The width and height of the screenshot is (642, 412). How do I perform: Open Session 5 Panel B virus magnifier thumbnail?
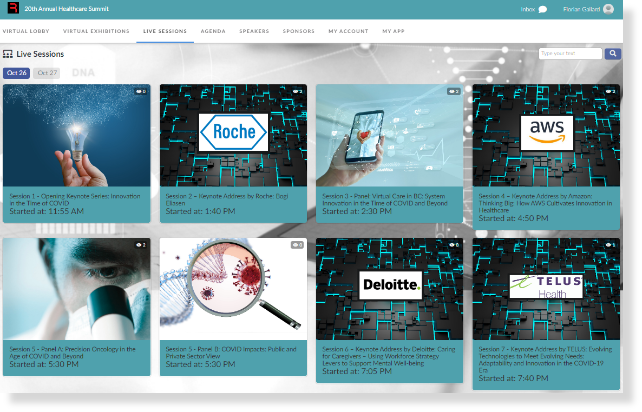(x=233, y=289)
